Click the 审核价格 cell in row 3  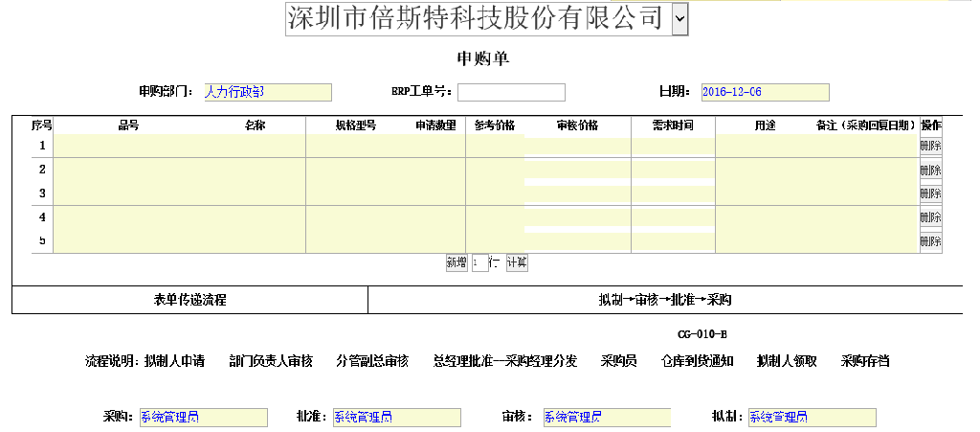(x=577, y=193)
